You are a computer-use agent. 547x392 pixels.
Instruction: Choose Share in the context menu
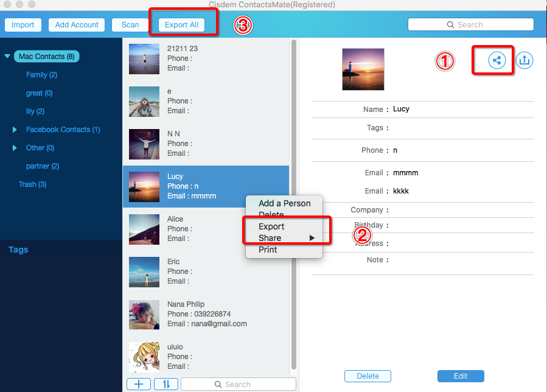270,238
